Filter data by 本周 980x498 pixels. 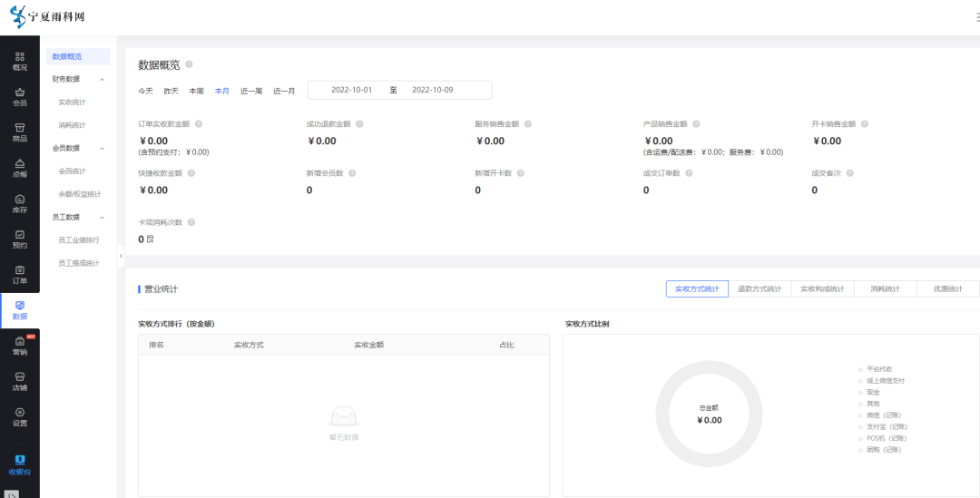pos(196,92)
